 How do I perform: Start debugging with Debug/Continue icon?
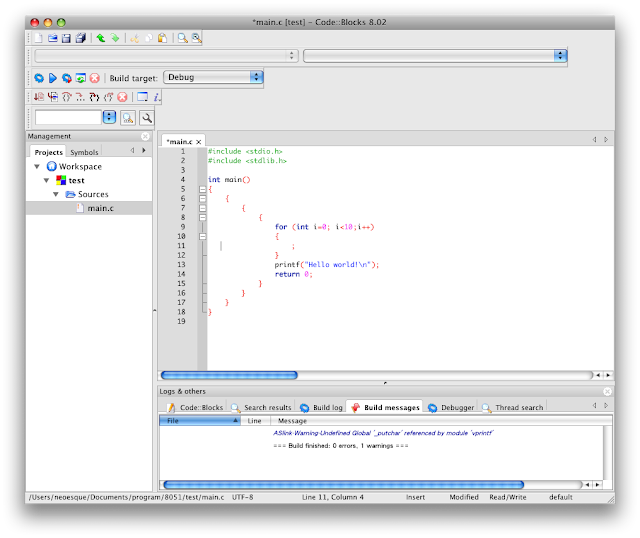pyautogui.click(x=39, y=97)
